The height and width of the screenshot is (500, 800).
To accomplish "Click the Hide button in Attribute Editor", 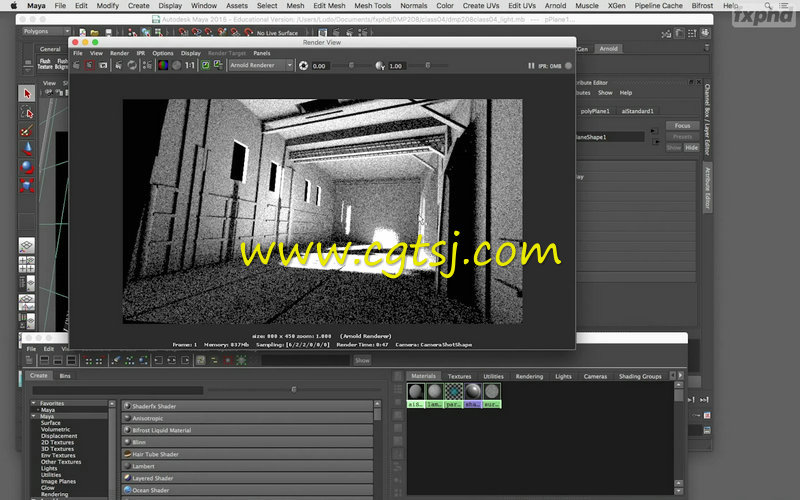I will [691, 147].
